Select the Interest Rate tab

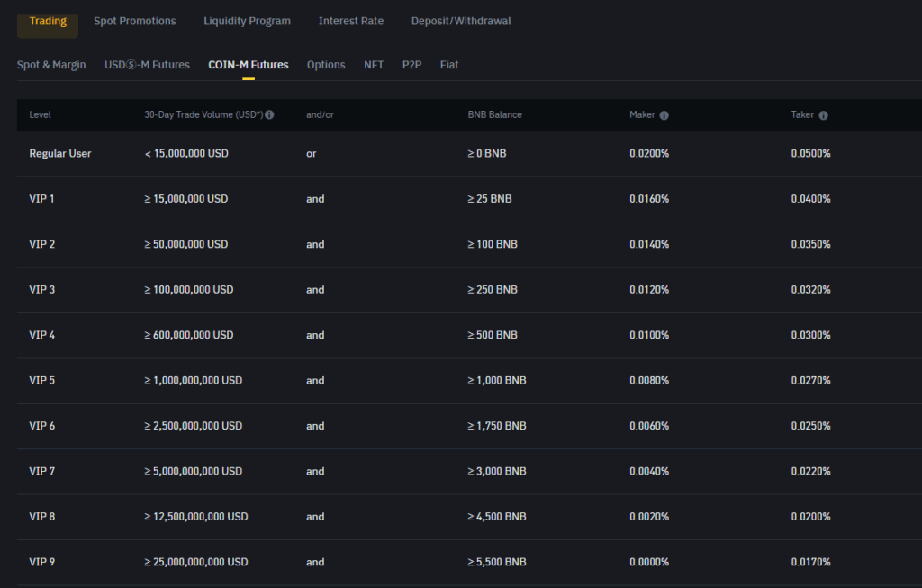point(351,22)
